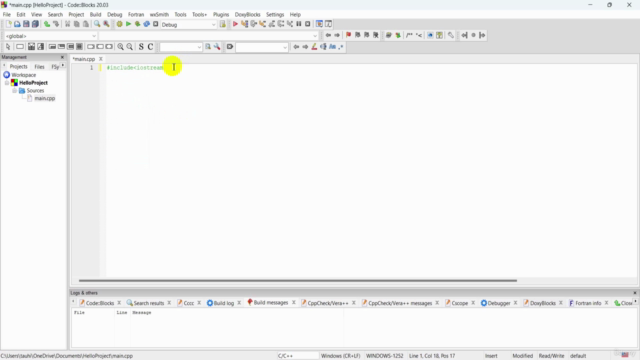Click the Rebuild icon
640x360 pixels.
[147, 24]
